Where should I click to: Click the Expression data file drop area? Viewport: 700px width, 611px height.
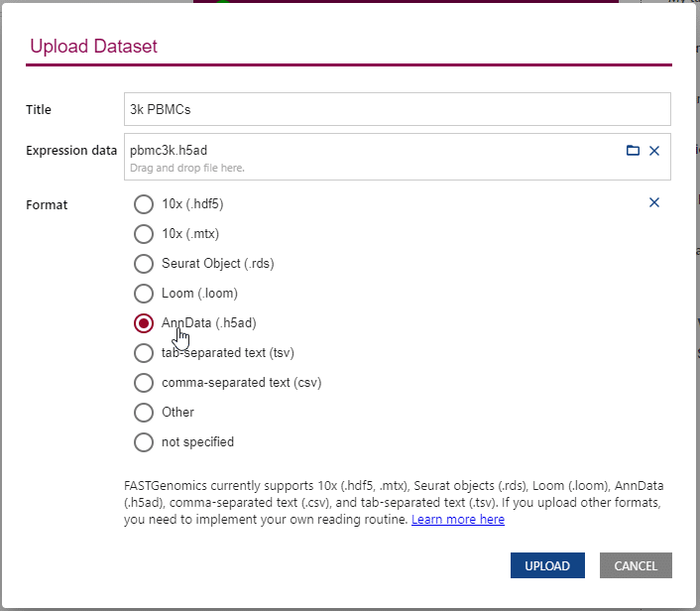tap(398, 157)
